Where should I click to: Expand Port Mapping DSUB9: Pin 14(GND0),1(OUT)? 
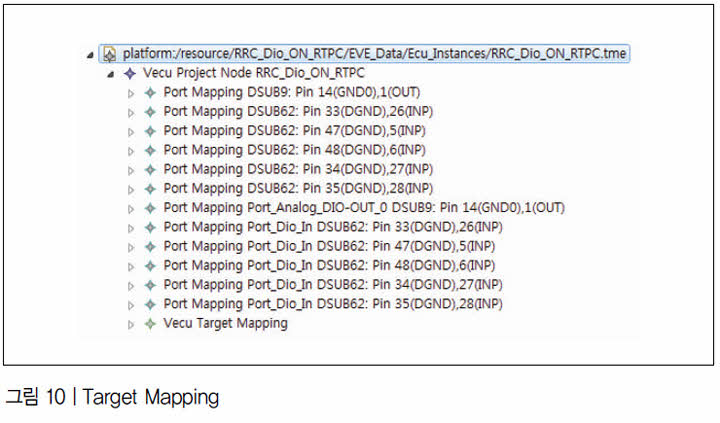point(131,94)
